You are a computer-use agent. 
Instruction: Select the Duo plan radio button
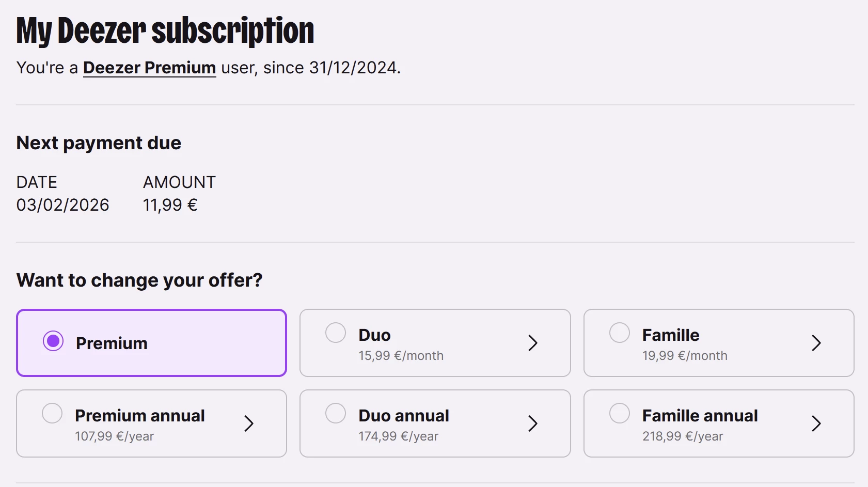(336, 333)
